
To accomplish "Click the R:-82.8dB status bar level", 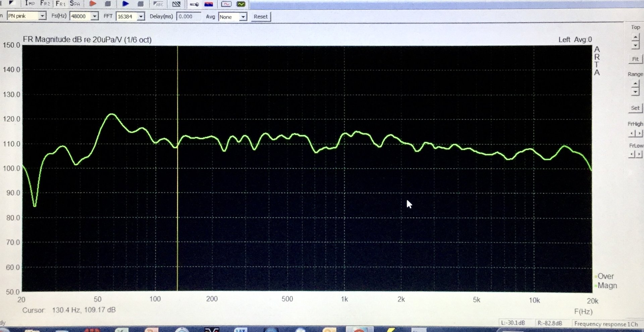I will pos(550,323).
